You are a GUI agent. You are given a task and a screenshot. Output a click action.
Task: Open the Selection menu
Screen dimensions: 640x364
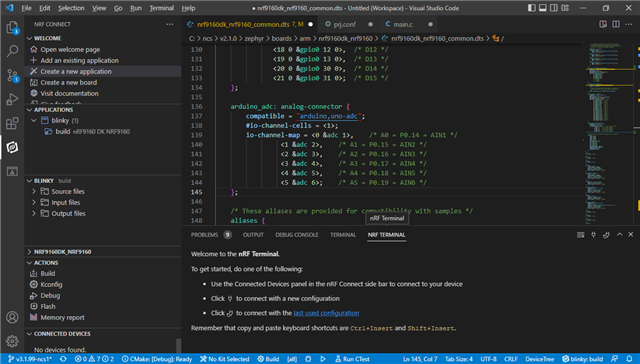pyautogui.click(x=71, y=8)
